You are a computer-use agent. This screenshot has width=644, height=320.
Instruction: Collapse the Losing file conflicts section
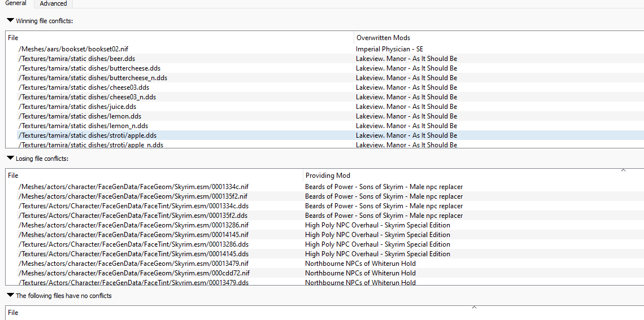pyautogui.click(x=11, y=159)
